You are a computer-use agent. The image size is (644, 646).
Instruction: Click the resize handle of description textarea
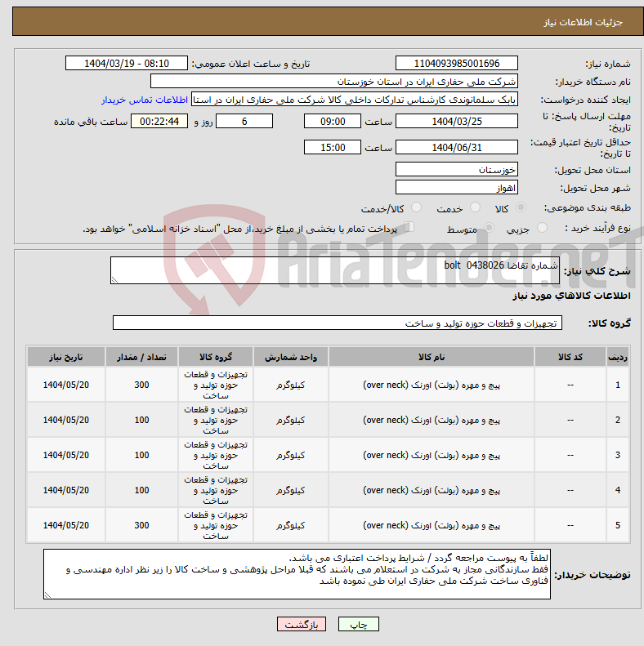pos(114,280)
